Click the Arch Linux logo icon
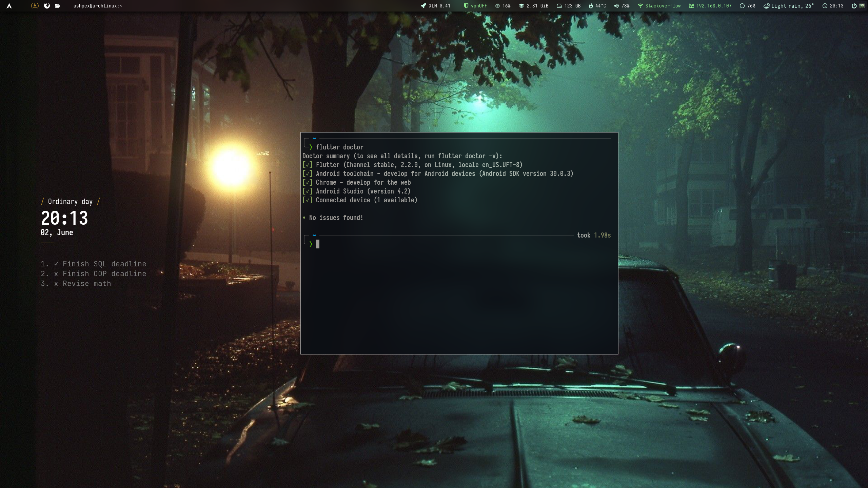Screen dimensions: 868x488 (x=10, y=6)
